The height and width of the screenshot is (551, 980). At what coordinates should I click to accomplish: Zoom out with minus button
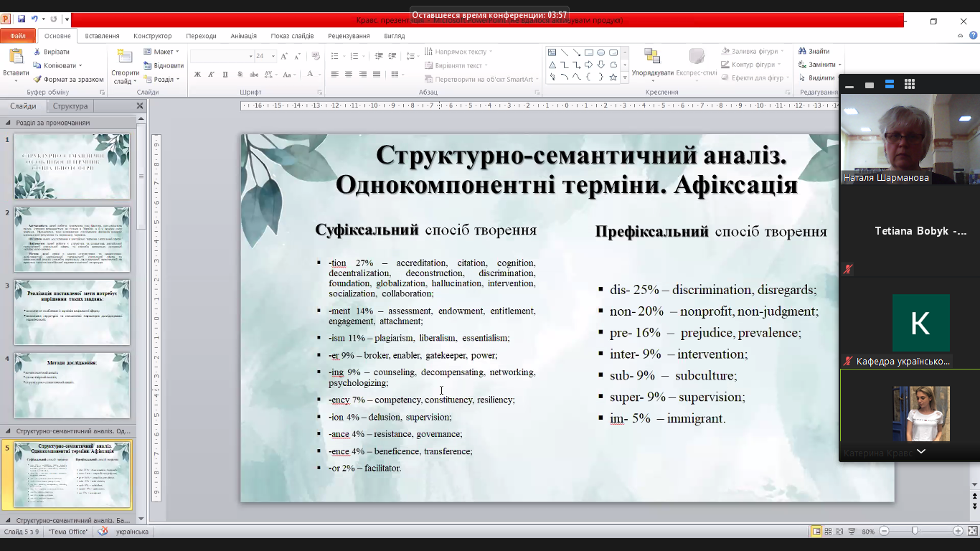(884, 531)
